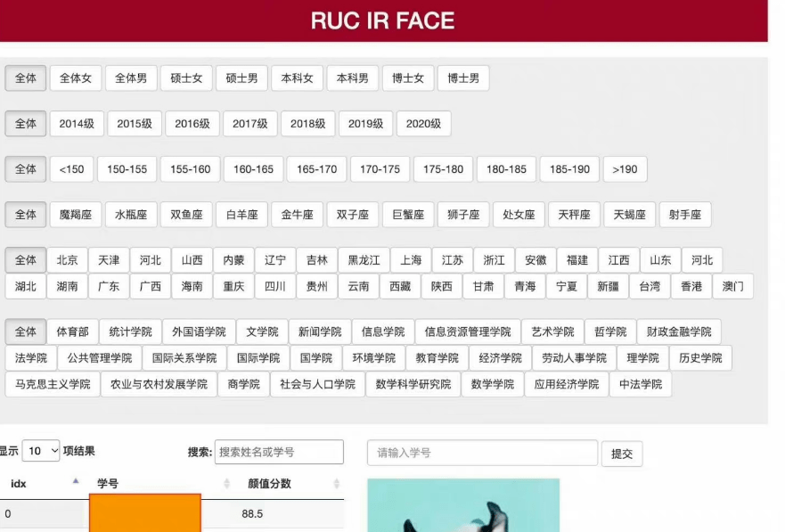This screenshot has width=785, height=532.
Task: Select the 全体 filter beside 全体女
Action: point(26,78)
